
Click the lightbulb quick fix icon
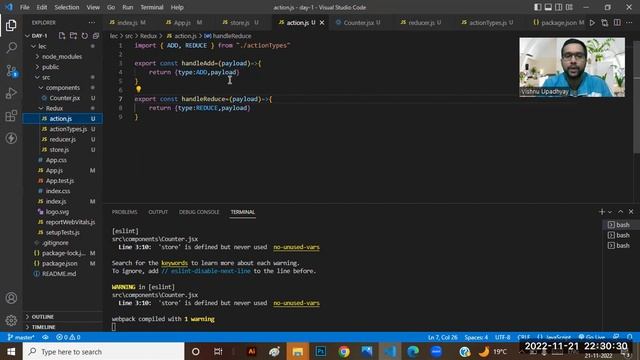pos(138,89)
